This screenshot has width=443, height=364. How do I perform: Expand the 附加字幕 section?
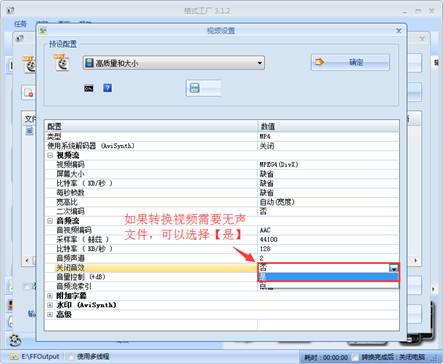tap(50, 296)
